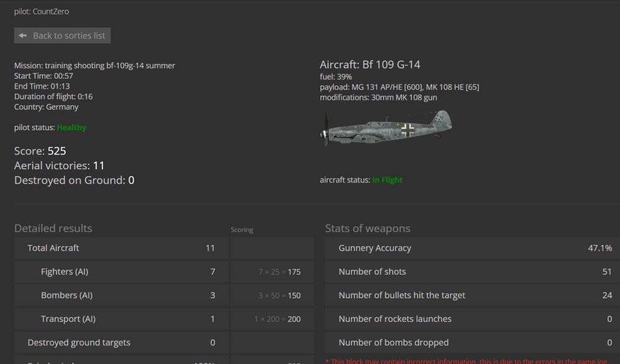Click the green In Flight aircraft status

(x=387, y=180)
